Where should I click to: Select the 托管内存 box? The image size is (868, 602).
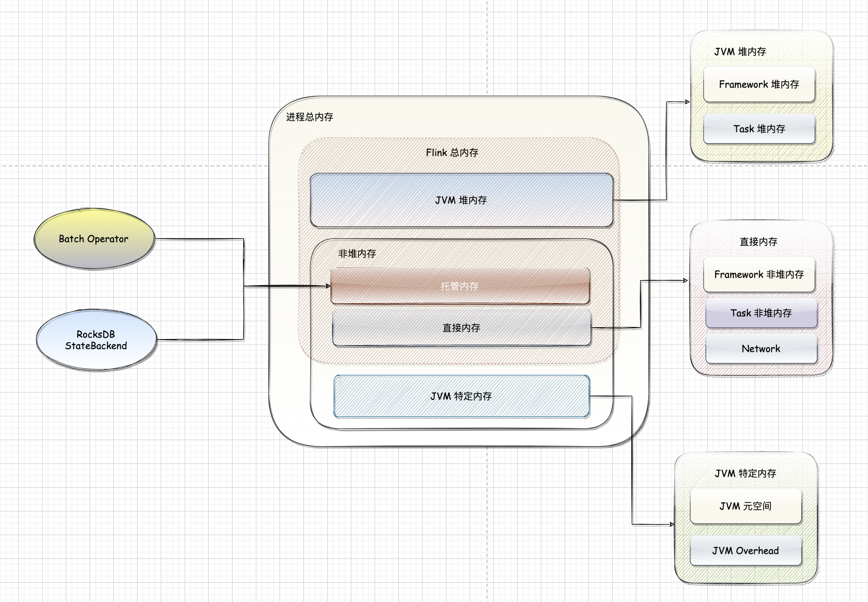point(460,286)
